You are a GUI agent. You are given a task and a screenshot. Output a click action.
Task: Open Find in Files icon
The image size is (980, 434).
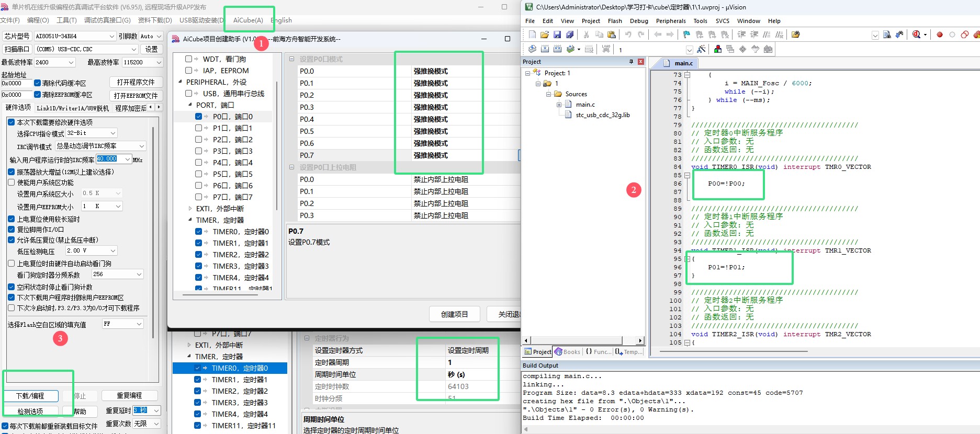[796, 35]
